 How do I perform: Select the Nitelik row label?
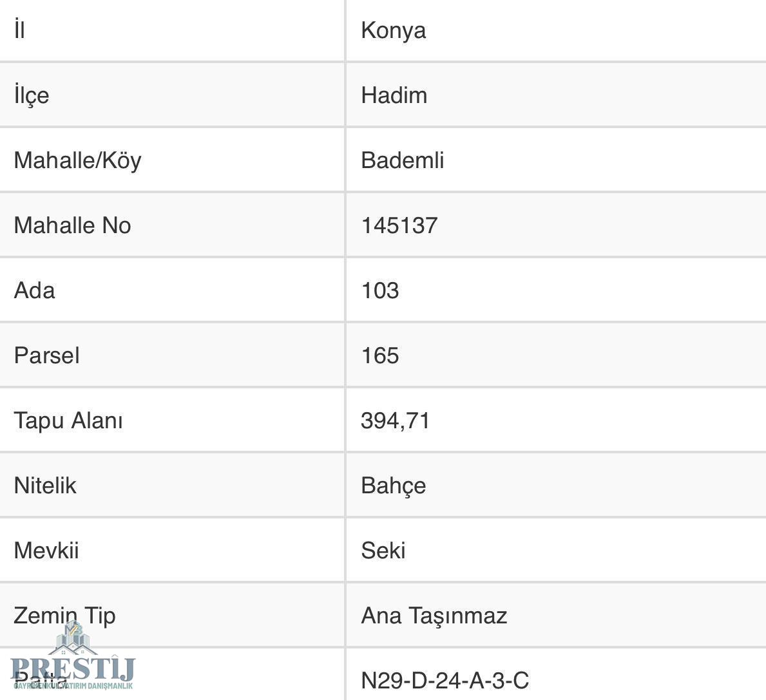[45, 486]
